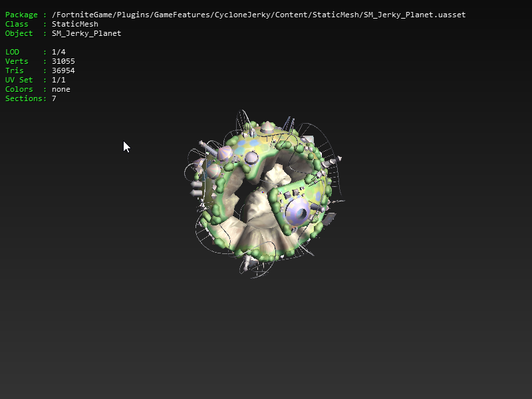Screen dimensions: 532x399
Task: Click the green Class label
Action: click(17, 24)
